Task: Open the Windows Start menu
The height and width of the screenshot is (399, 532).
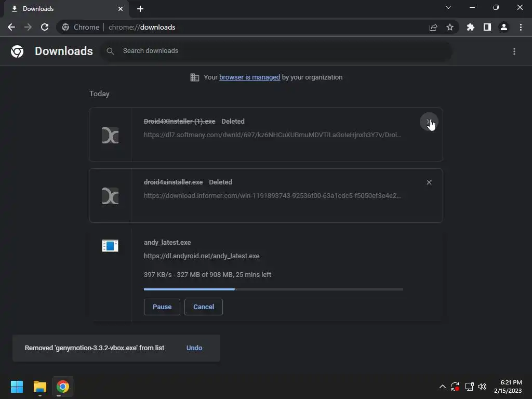Action: [x=17, y=387]
